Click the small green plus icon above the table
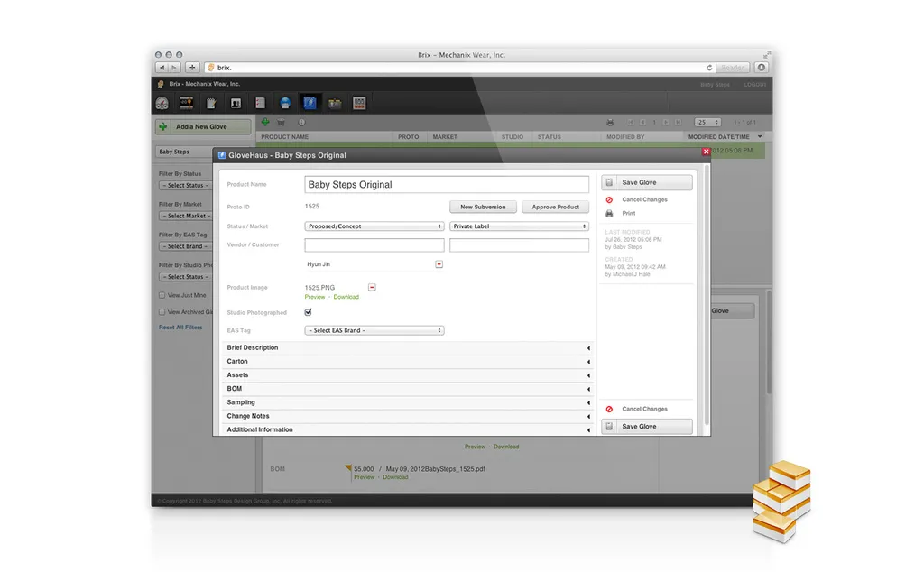Screen dimensions: 924x572 (x=265, y=122)
